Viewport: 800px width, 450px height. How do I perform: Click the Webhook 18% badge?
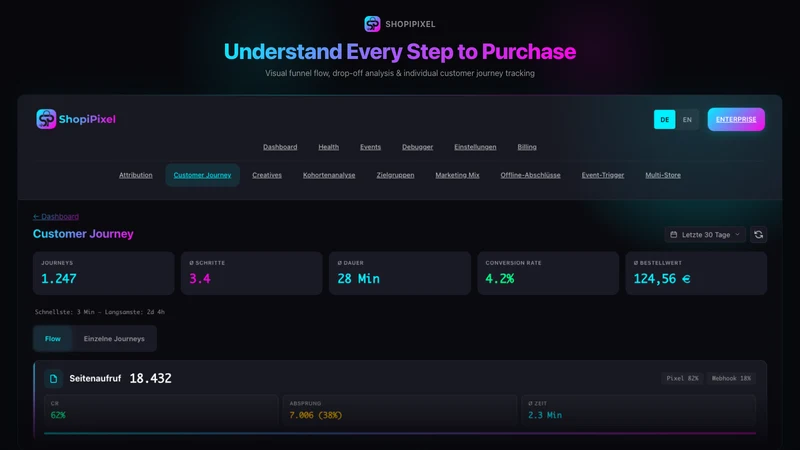coord(731,379)
